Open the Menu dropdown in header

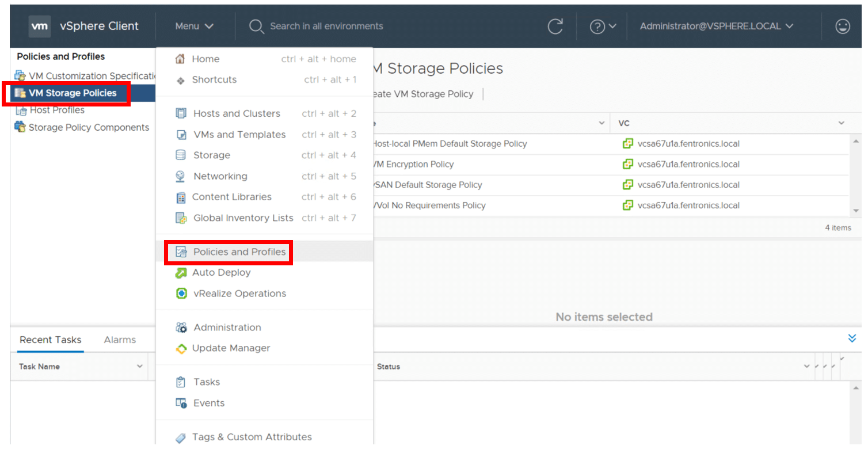click(x=195, y=26)
